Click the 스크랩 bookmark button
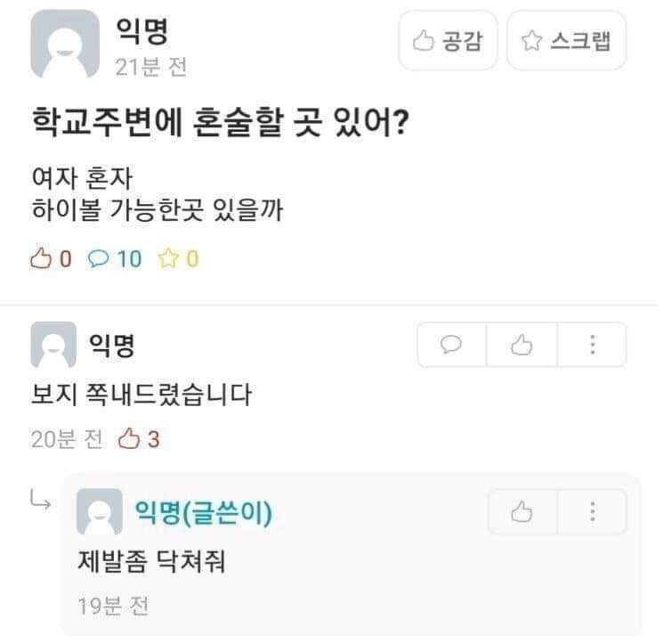Screen dimensions: 672x636 coord(566,40)
